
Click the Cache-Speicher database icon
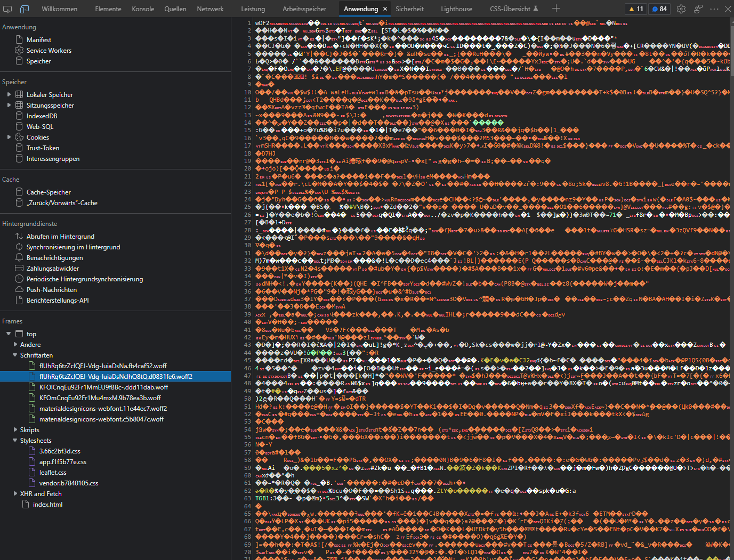(19, 192)
